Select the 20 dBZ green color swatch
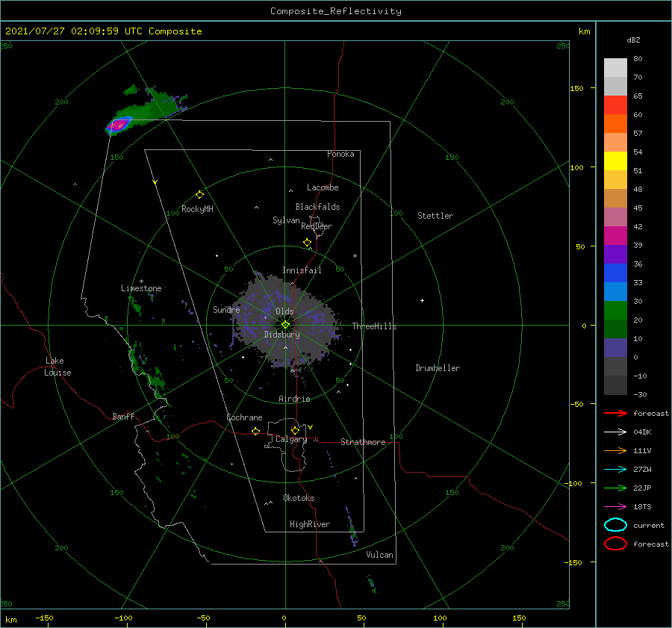Image resolution: width=672 pixels, height=628 pixels. pyautogui.click(x=615, y=329)
